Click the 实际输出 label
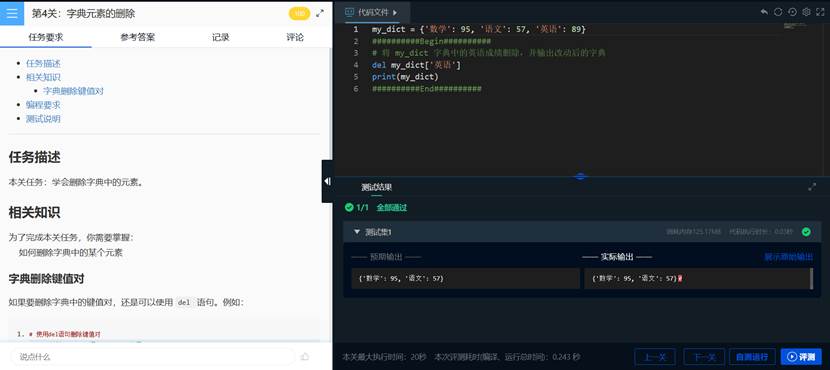 pyautogui.click(x=617, y=257)
